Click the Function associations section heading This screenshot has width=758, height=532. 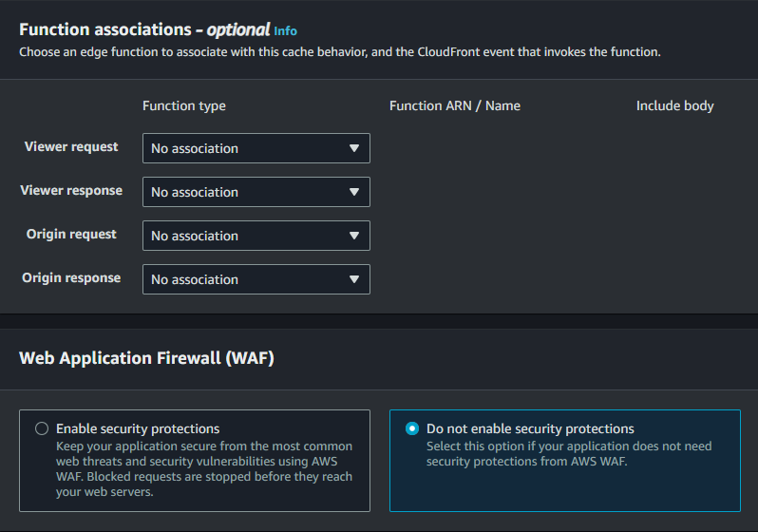coord(144,29)
